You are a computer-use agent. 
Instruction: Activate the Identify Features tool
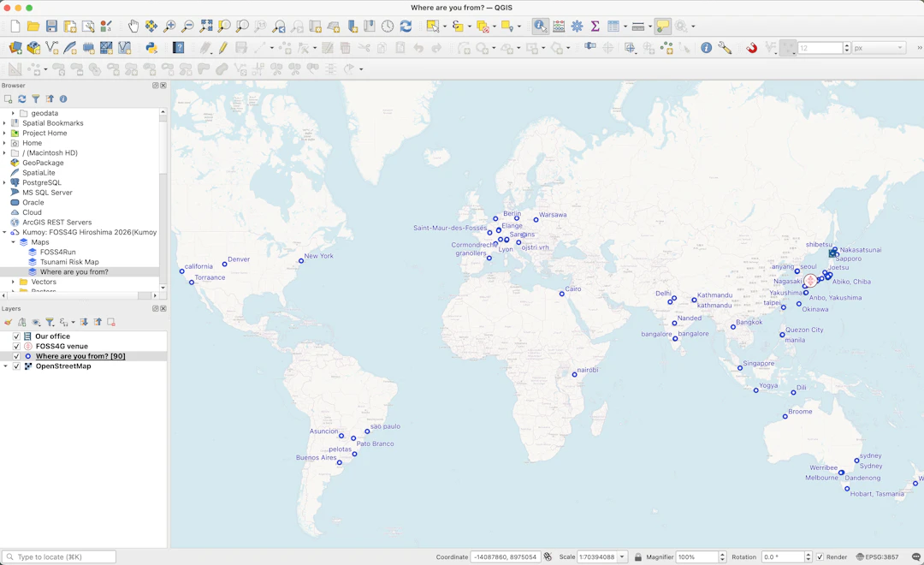[540, 26]
